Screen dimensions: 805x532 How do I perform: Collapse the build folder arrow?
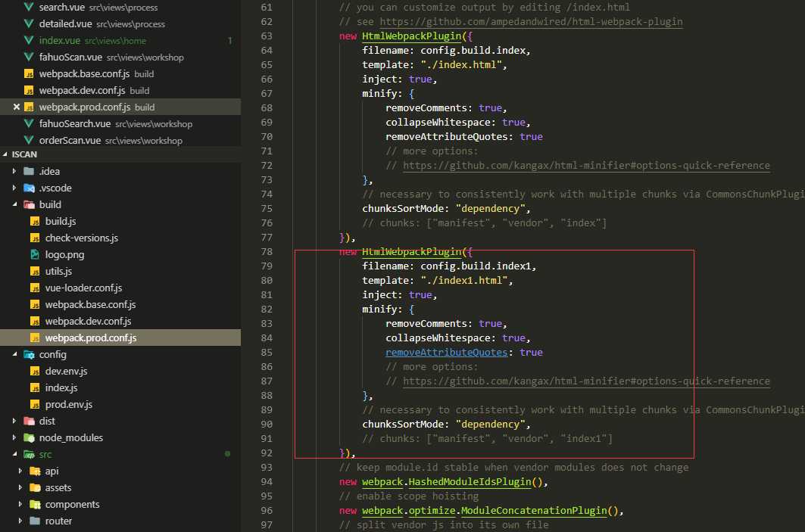14,204
